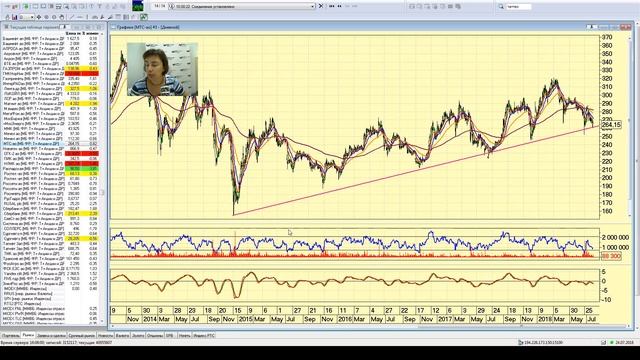The width and height of the screenshot is (640, 360).
Task: Open the Валюта tab
Action: tap(122, 336)
